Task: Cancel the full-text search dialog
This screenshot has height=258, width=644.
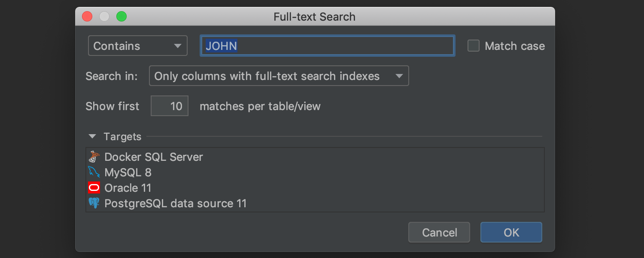Action: [439, 232]
